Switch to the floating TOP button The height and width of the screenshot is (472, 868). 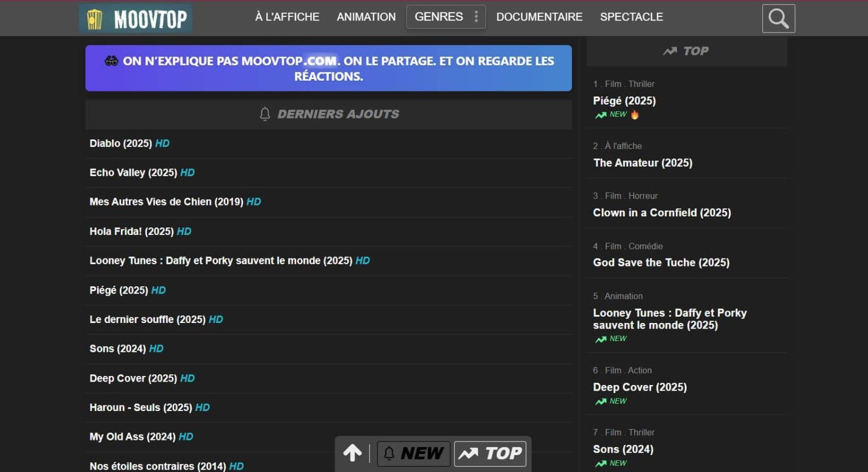tap(490, 453)
